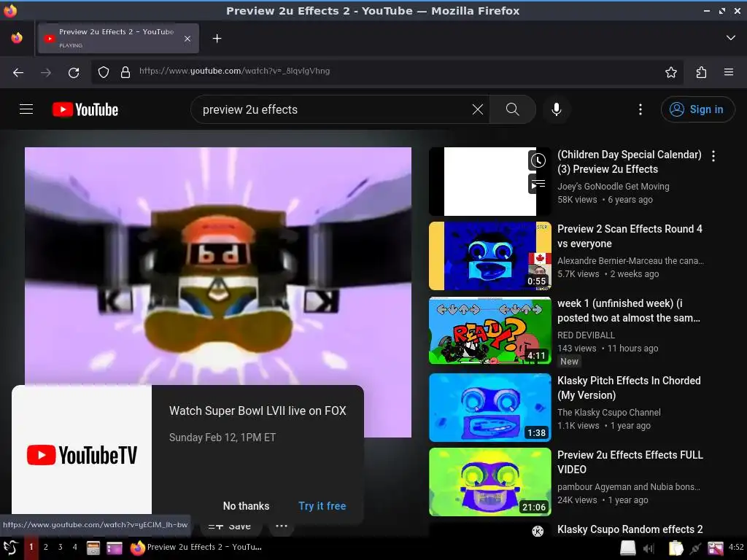Switch to workspace 4 in taskbar
747x560 pixels.
coord(75,547)
